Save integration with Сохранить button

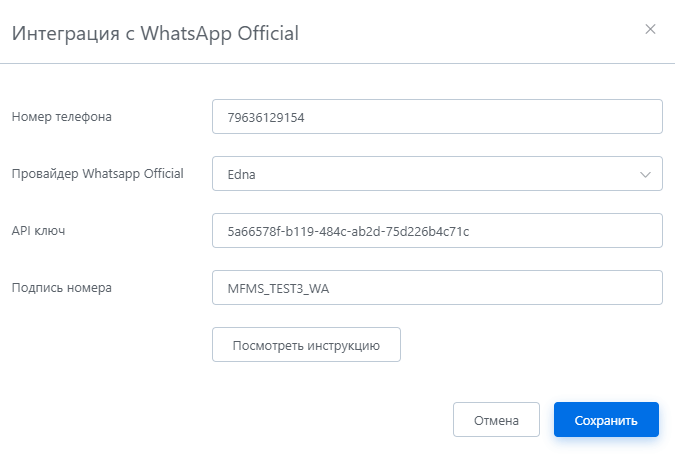(606, 420)
